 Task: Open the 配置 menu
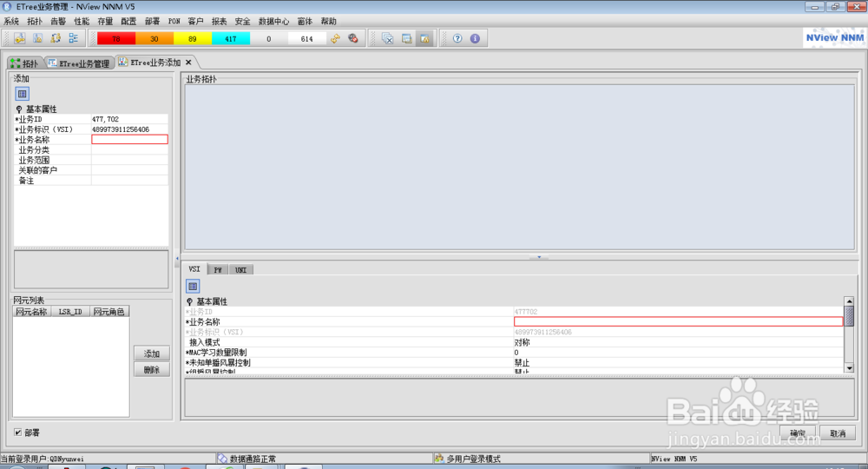point(128,21)
